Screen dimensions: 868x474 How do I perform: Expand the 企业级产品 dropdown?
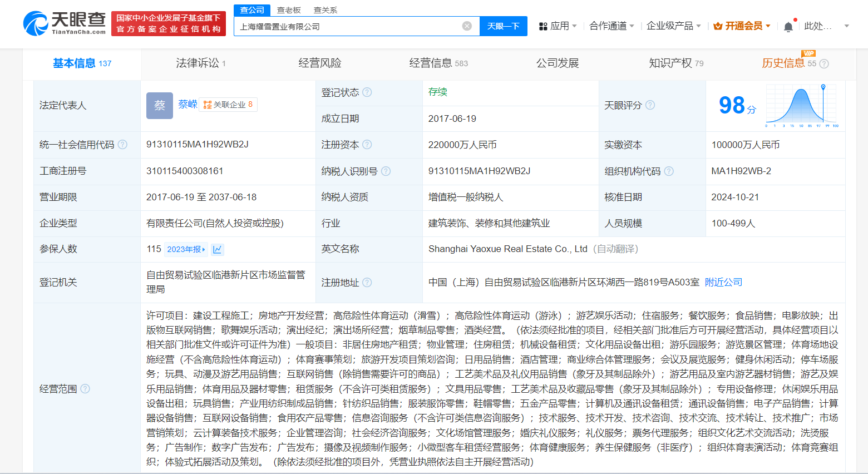(670, 26)
